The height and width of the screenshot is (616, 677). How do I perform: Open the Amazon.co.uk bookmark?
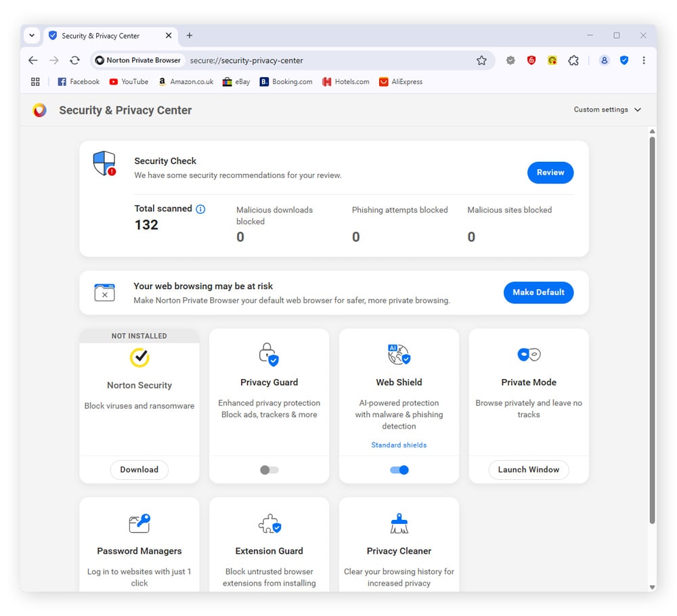[x=186, y=82]
